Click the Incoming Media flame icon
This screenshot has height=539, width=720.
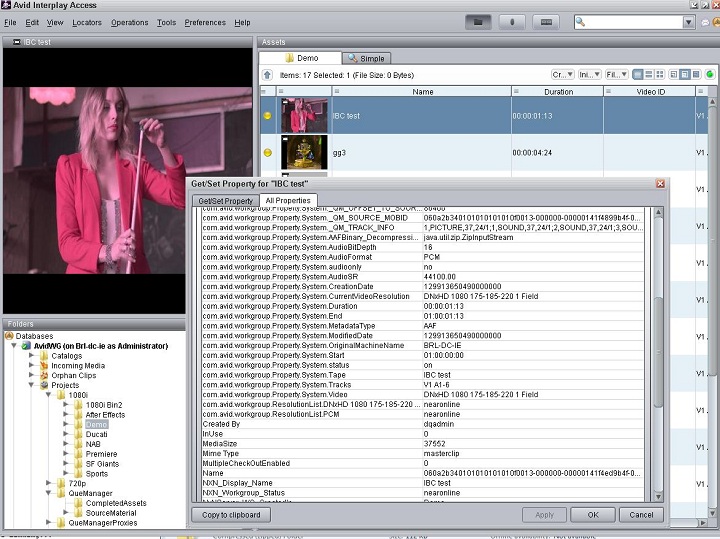coord(44,365)
